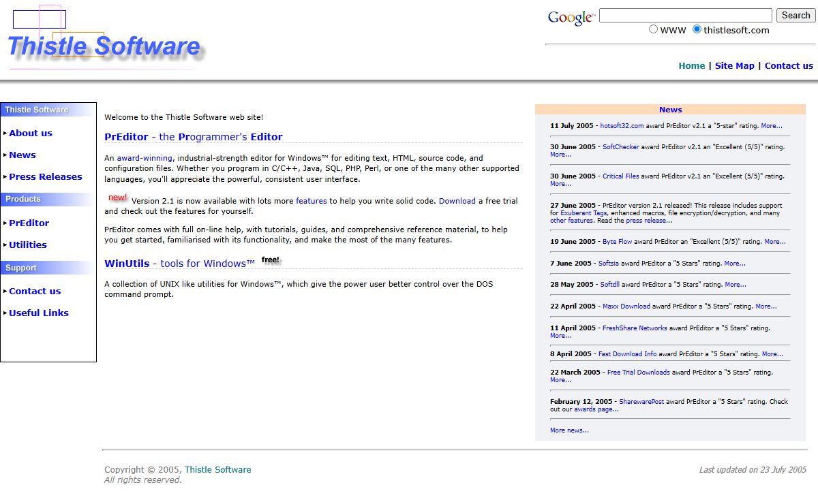
Task: Click the Search button
Action: click(796, 15)
